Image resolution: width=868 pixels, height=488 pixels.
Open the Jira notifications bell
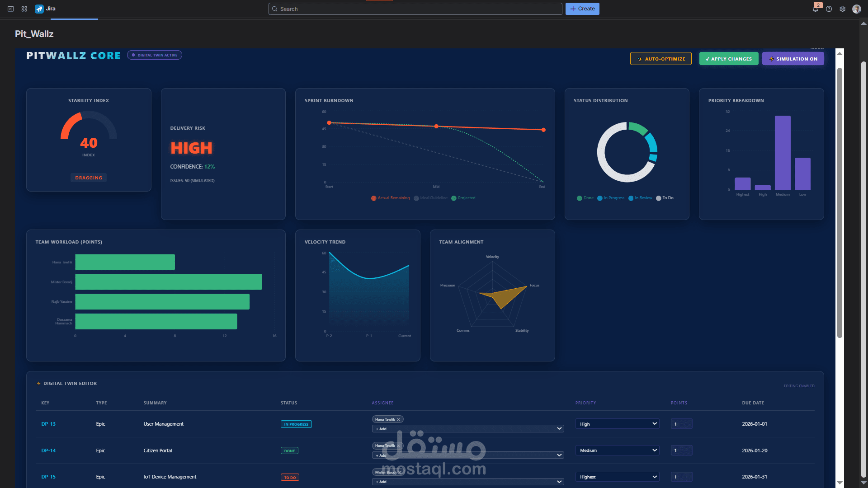point(816,9)
